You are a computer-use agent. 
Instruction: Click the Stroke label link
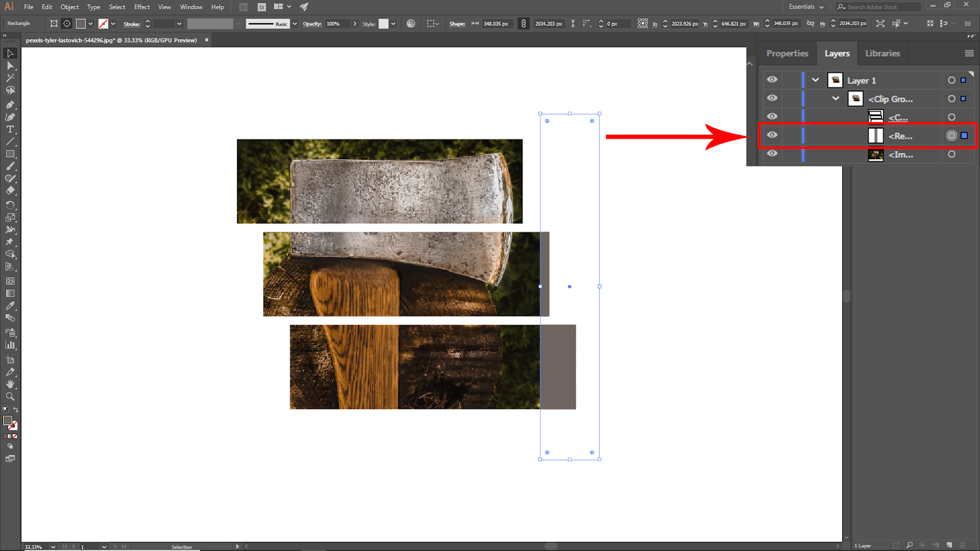[x=132, y=24]
